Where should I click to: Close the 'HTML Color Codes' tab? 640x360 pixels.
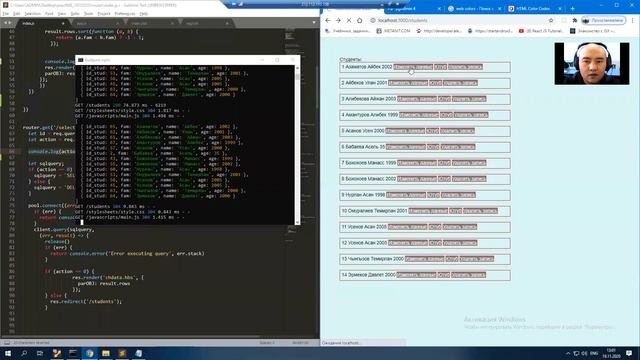coord(560,9)
